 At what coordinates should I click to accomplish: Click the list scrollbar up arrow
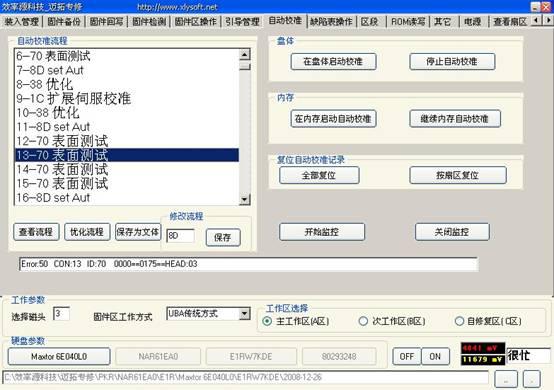point(244,54)
